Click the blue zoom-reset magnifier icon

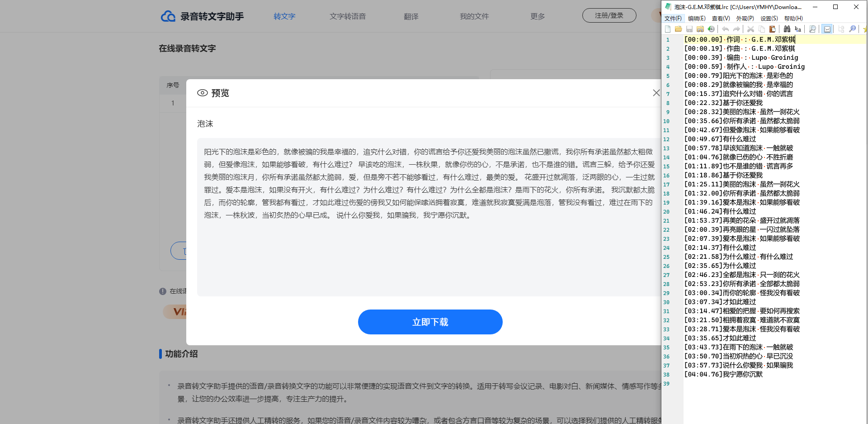point(853,29)
